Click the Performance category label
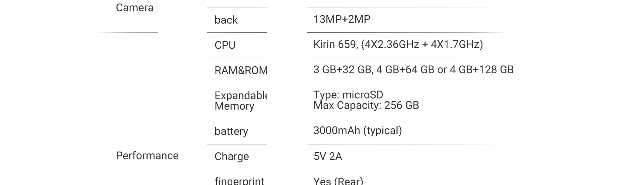Image resolution: width=644 pixels, height=185 pixels. pyautogui.click(x=147, y=156)
